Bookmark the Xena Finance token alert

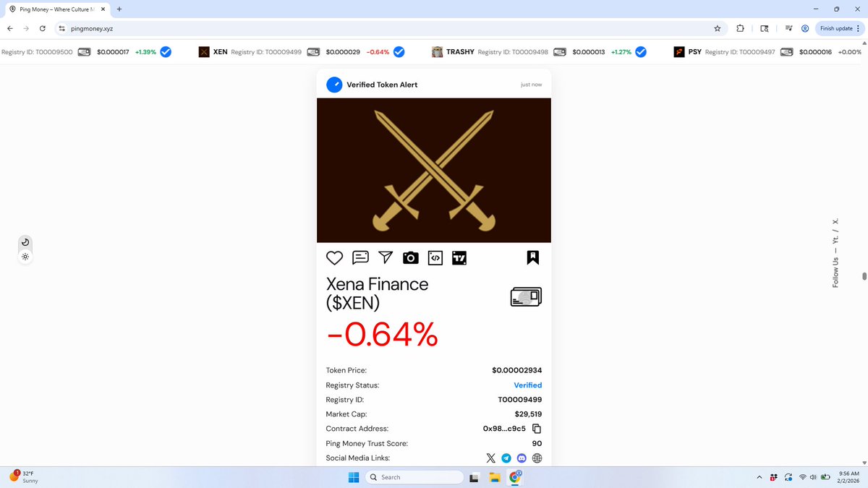point(533,257)
